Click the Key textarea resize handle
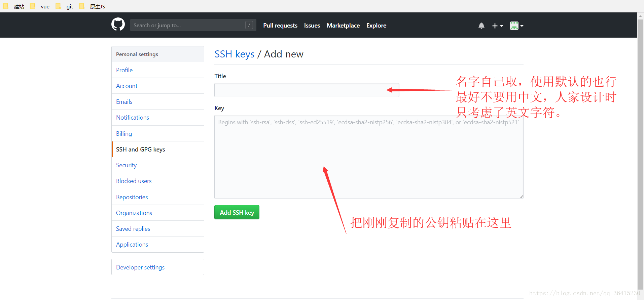The width and height of the screenshot is (644, 300). [x=521, y=196]
